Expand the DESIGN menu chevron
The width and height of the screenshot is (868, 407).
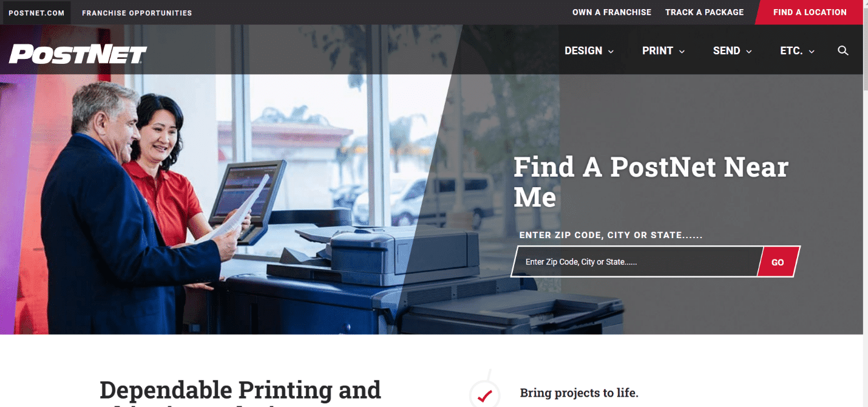(611, 52)
